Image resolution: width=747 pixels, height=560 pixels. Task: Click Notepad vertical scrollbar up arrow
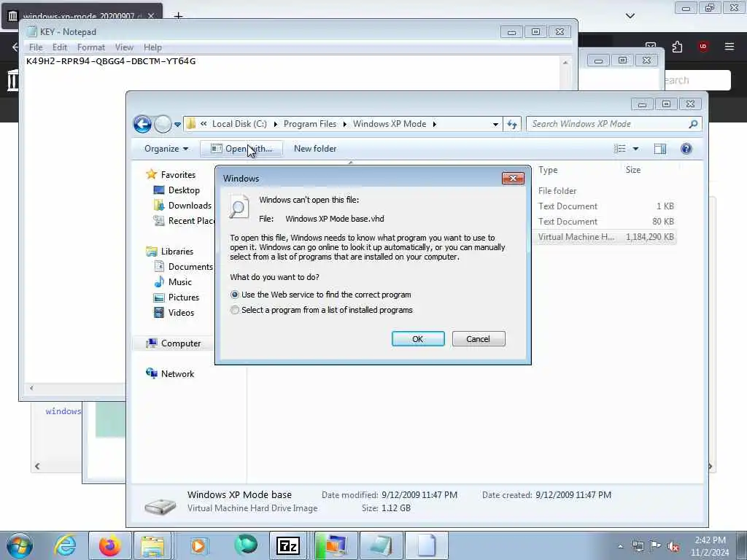click(x=565, y=63)
